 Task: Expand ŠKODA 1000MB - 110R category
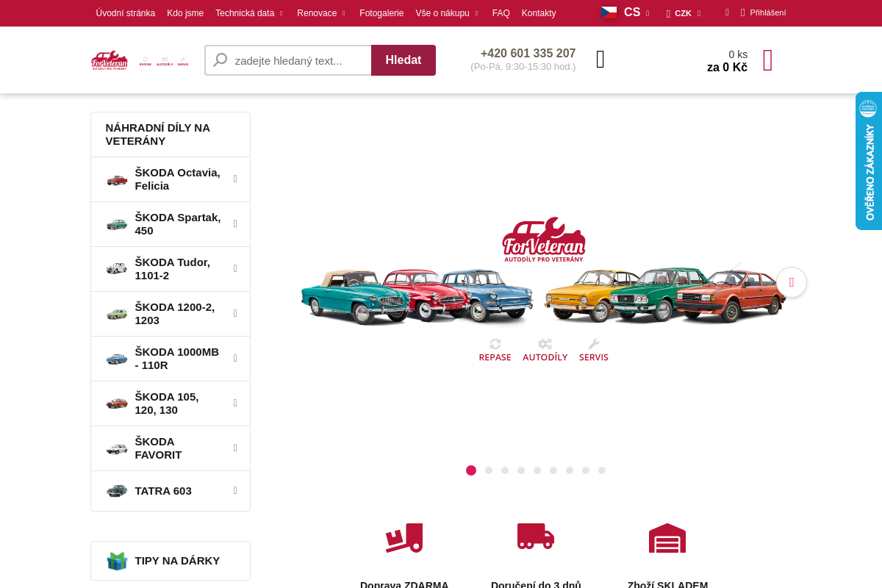[x=235, y=358]
